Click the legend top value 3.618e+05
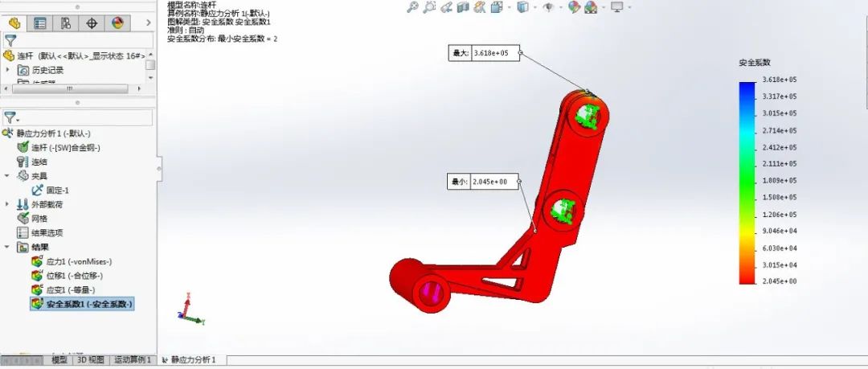 (780, 80)
